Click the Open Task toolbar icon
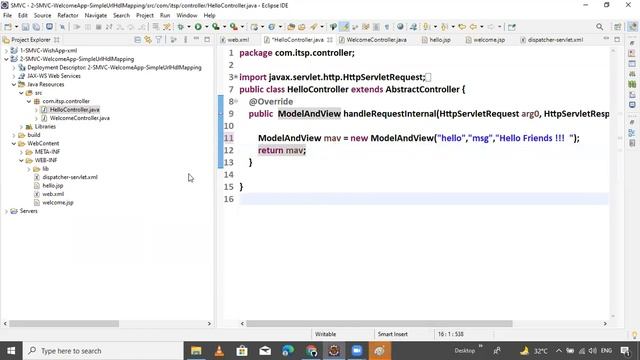The image size is (640, 360). (x=302, y=27)
